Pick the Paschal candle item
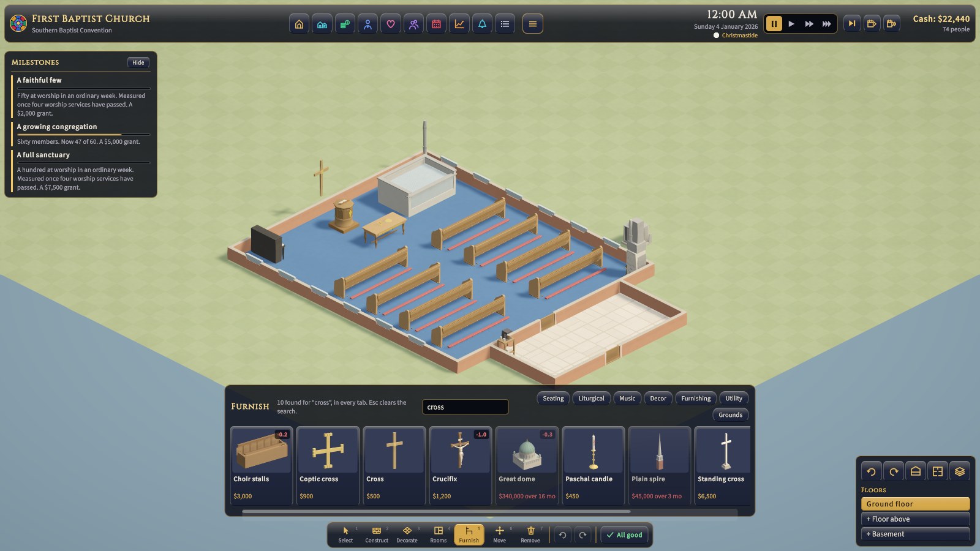Screen dimensions: 980x551 tap(594, 465)
